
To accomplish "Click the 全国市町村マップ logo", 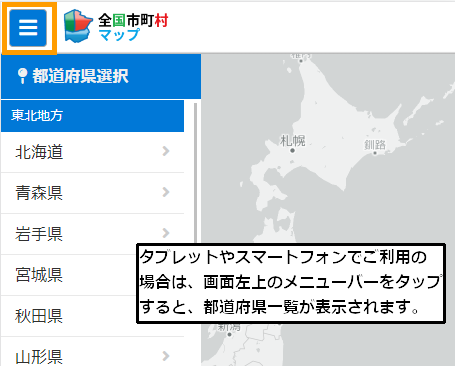I will [x=116, y=26].
